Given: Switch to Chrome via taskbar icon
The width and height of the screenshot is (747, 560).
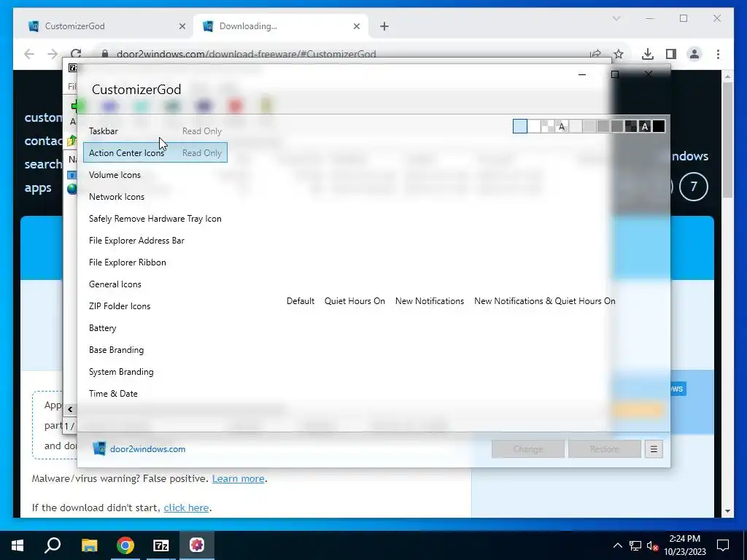Looking at the screenshot, I should tap(125, 545).
